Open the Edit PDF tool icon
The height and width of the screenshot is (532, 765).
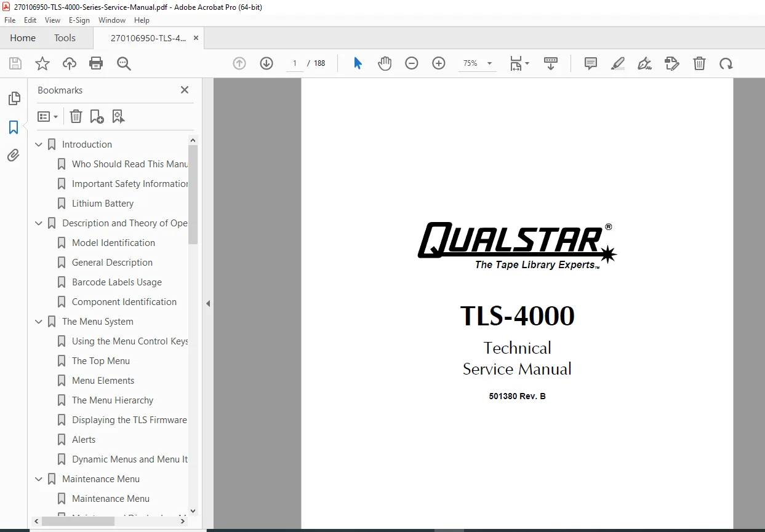tap(672, 63)
